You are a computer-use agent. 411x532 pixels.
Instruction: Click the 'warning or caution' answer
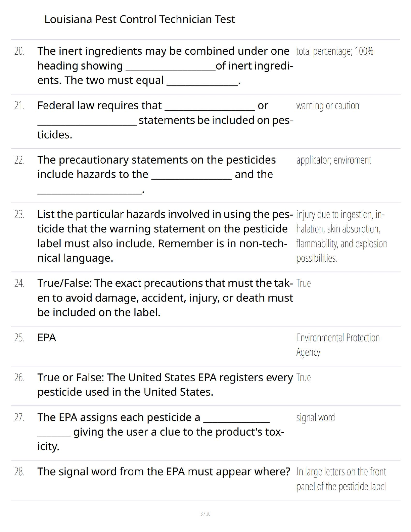(x=327, y=106)
